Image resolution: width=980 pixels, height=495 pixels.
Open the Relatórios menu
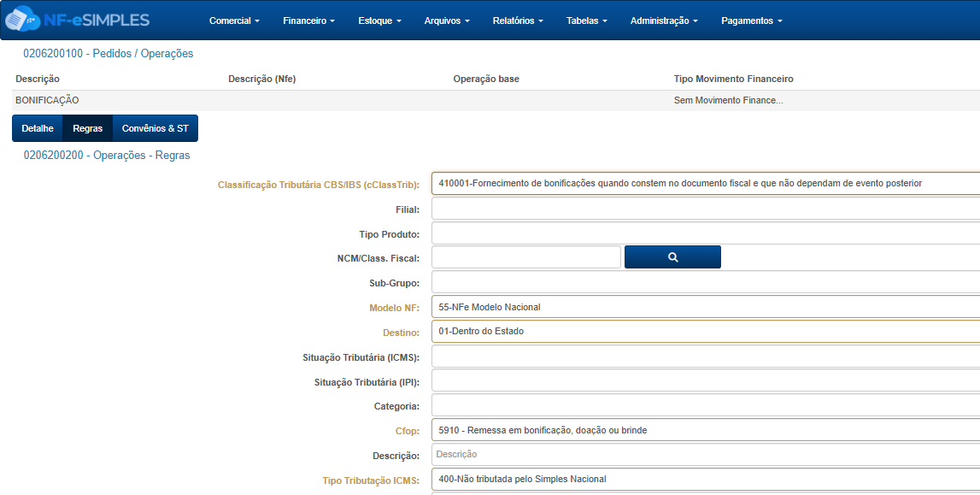pos(518,21)
